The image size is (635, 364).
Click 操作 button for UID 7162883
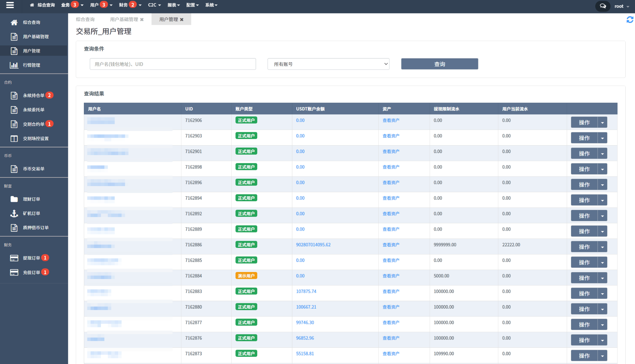coord(584,293)
